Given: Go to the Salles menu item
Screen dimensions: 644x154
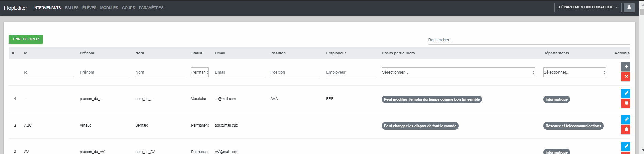Looking at the screenshot, I should pyautogui.click(x=72, y=8).
